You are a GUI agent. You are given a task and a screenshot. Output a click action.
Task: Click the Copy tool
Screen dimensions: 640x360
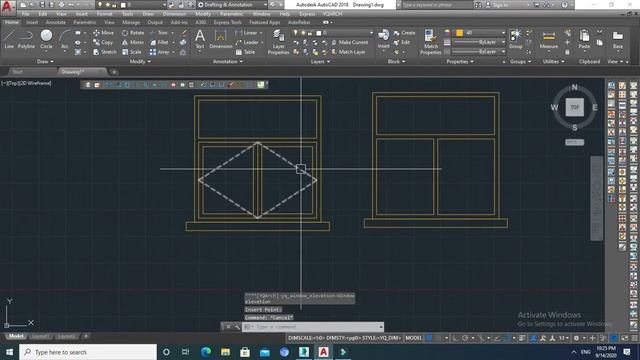(103, 42)
